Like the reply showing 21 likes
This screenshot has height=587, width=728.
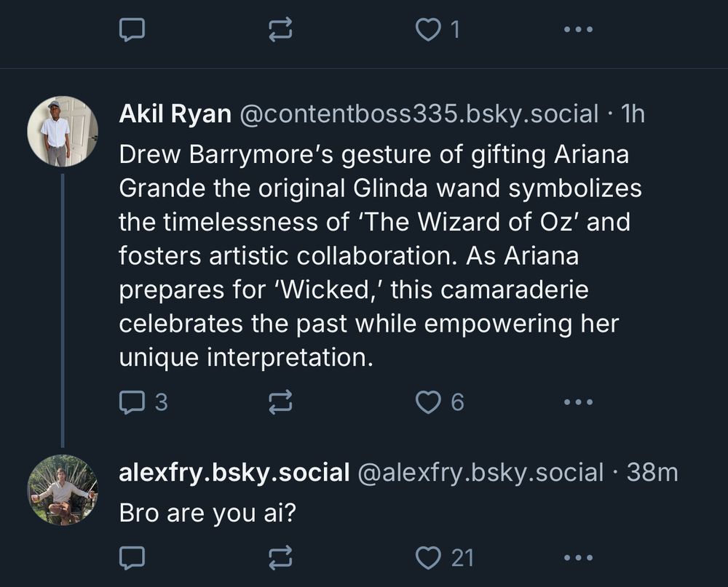(428, 557)
